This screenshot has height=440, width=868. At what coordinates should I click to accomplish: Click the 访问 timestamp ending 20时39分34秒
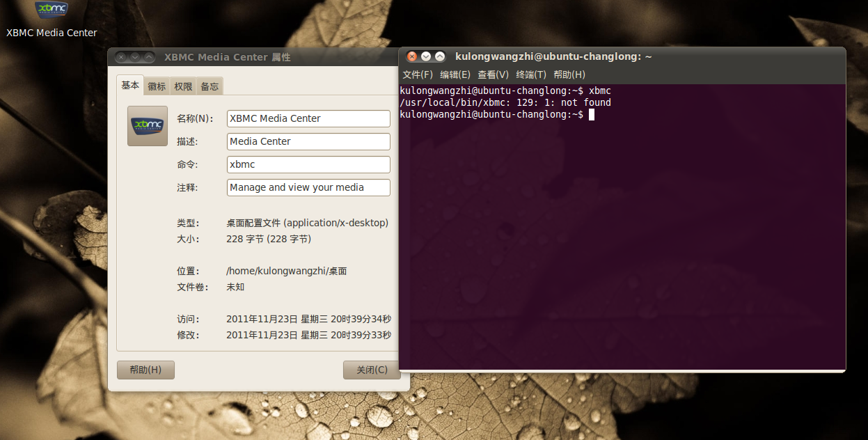[x=308, y=319]
